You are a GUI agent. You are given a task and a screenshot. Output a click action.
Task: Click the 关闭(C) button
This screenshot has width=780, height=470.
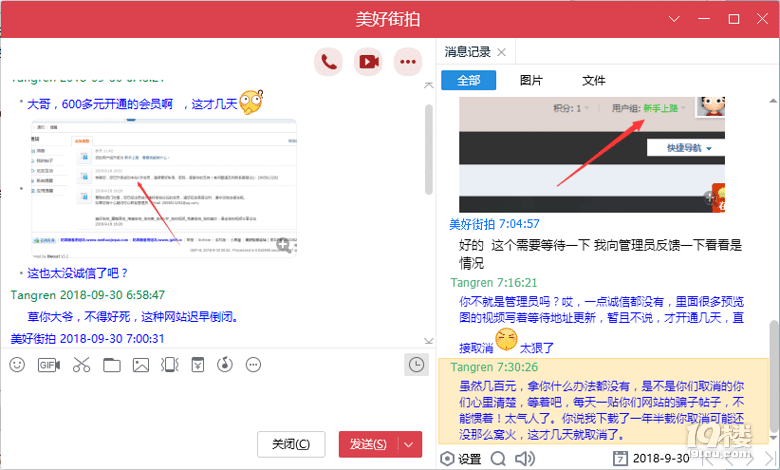[x=291, y=444]
